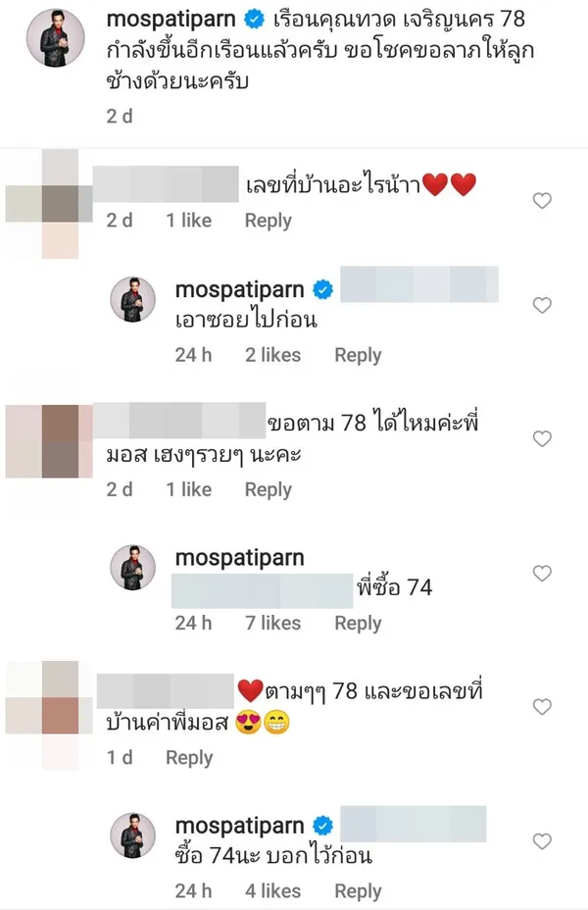The width and height of the screenshot is (588, 910).
Task: View the 7 likes on พี่ซื้อ 74
Action: (272, 624)
